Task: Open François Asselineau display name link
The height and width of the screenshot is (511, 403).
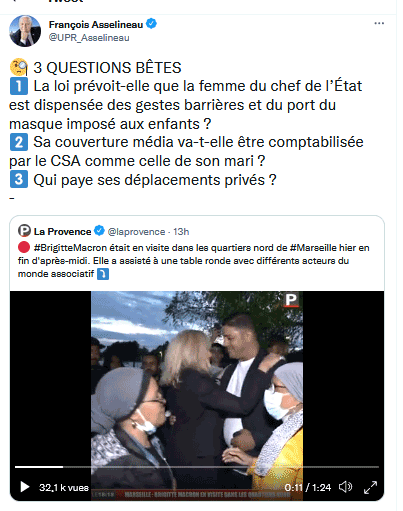Action: [96, 24]
